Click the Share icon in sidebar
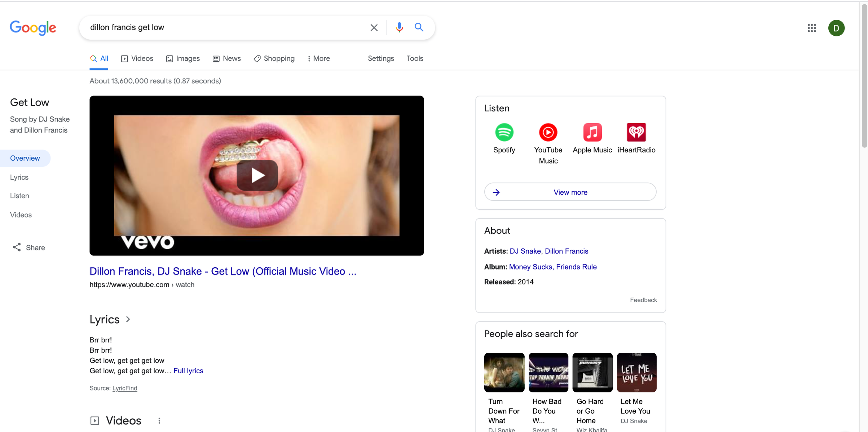Image resolution: width=868 pixels, height=432 pixels. [x=17, y=247]
